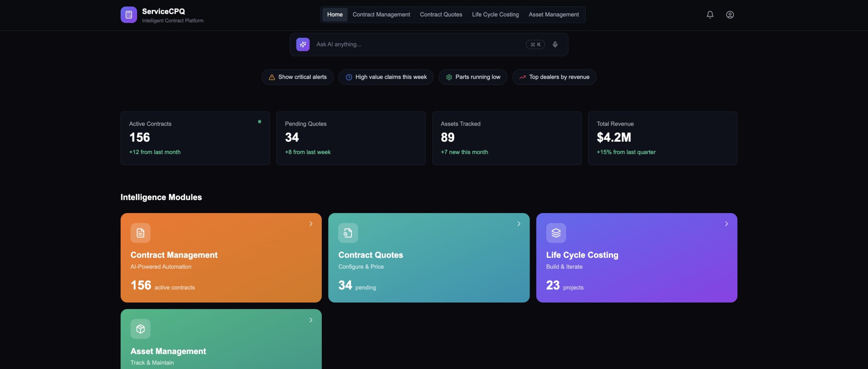Click the Ask AI anything input field
Screen dimensions: 868x369
[x=407, y=44]
